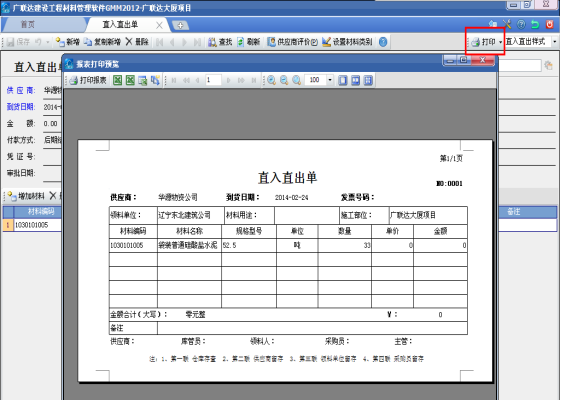561x400 pixels.
Task: Zoom out the print preview
Action: coord(284,81)
